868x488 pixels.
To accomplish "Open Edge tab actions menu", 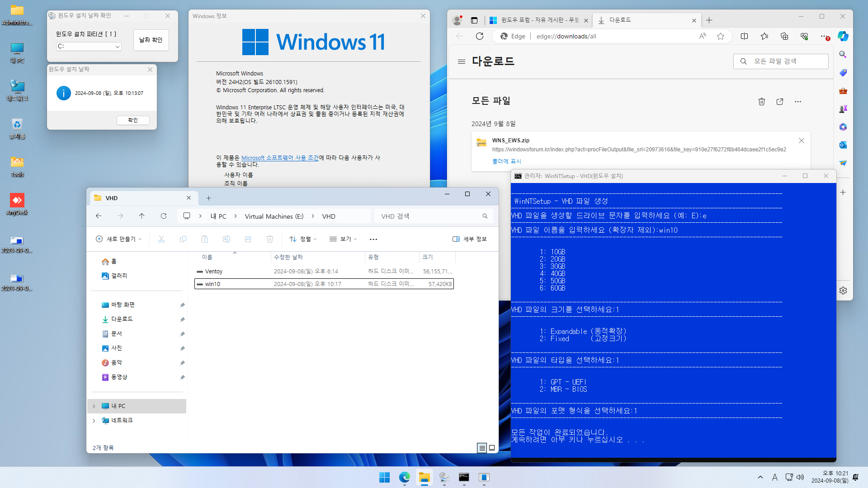I will pyautogui.click(x=474, y=20).
